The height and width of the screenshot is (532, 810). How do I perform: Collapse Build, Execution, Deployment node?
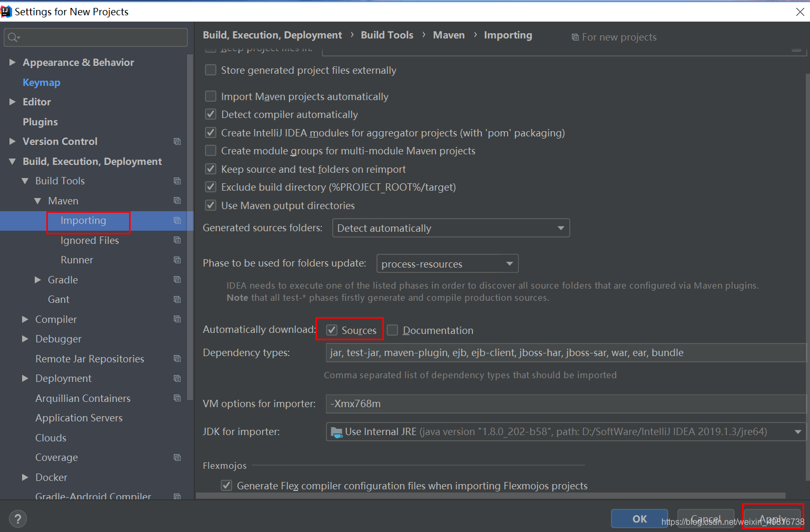click(x=12, y=161)
